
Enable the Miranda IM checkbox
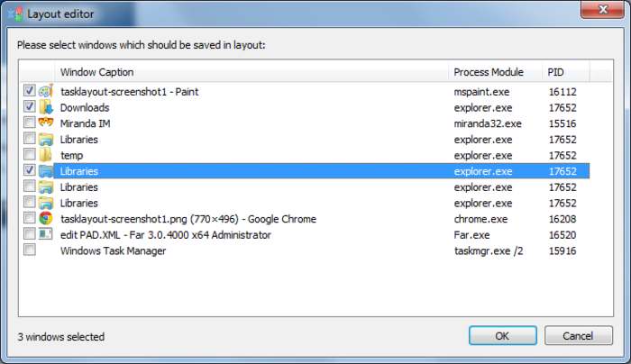tap(30, 123)
